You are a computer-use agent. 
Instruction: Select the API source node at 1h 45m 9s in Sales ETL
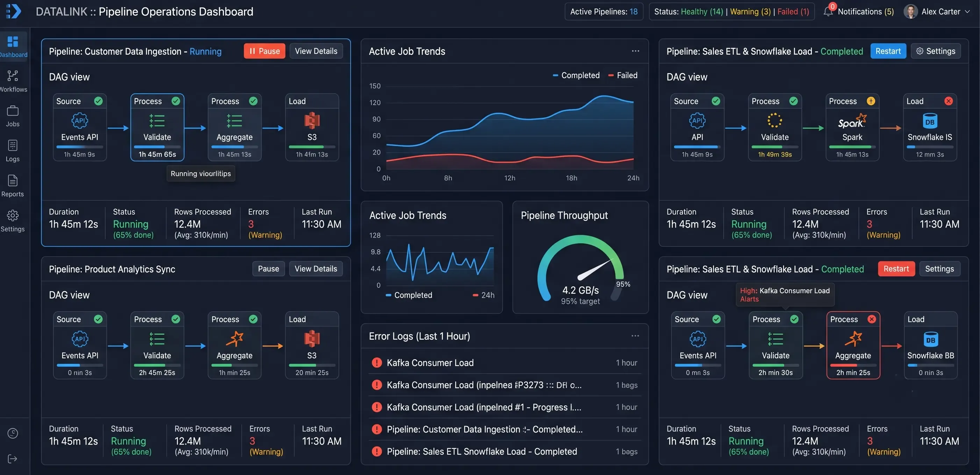[697, 128]
